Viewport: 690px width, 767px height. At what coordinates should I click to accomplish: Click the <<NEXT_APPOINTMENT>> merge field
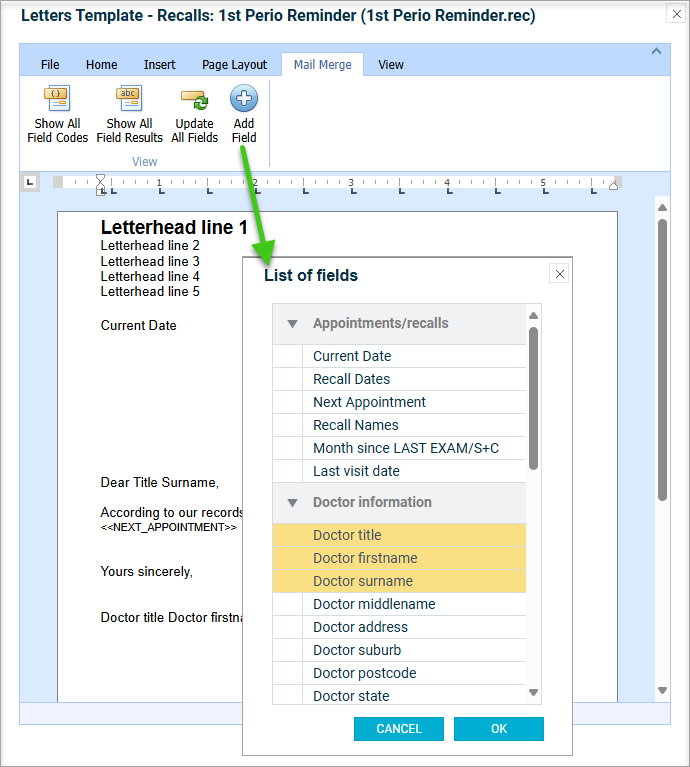click(169, 527)
